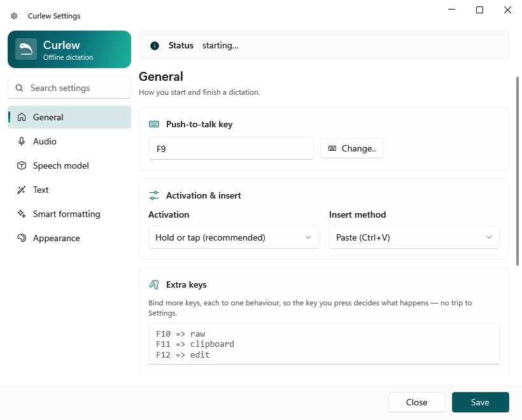This screenshot has width=522, height=420.
Task: Click the keys icon beside Extra keys heading
Action: pyautogui.click(x=154, y=284)
